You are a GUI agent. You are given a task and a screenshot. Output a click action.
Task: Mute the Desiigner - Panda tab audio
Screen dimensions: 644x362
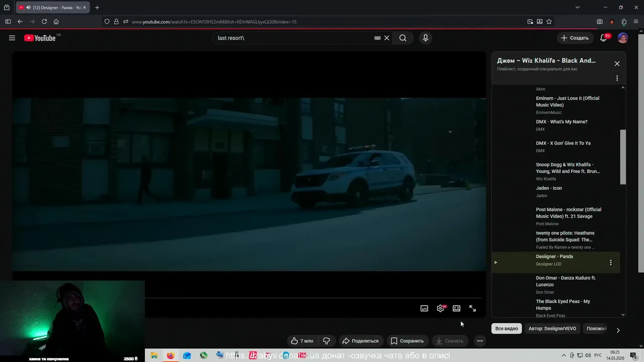click(x=28, y=8)
